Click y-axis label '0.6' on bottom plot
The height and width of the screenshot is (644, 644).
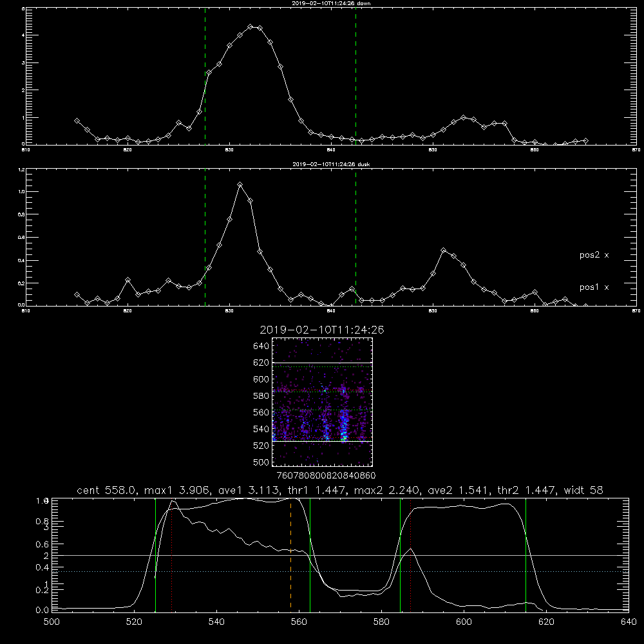[x=43, y=544]
